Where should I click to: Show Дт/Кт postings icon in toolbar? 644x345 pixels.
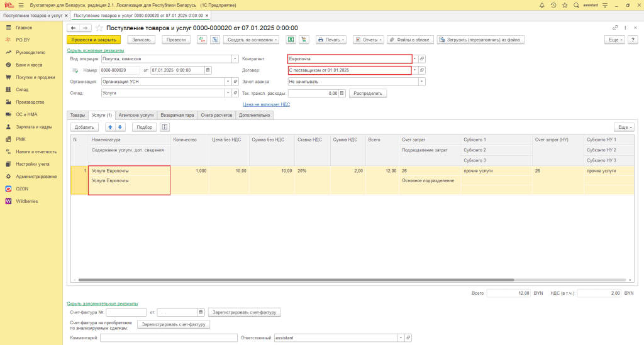pyautogui.click(x=202, y=40)
